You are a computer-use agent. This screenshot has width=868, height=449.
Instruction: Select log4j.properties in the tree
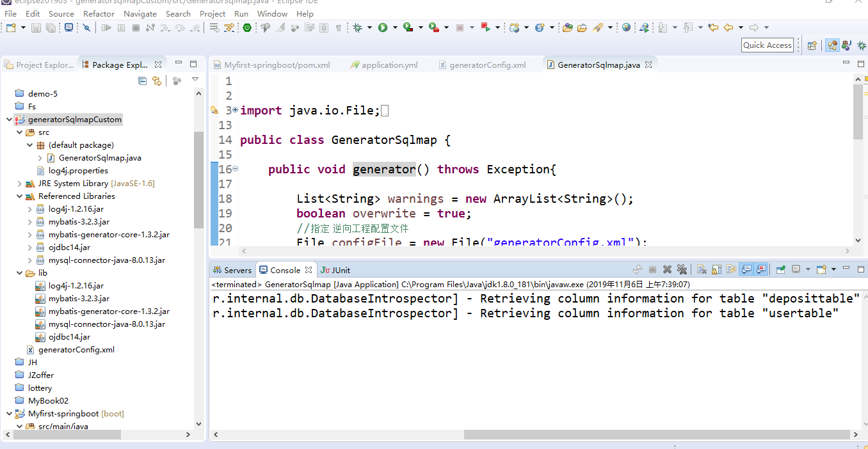tap(72, 171)
